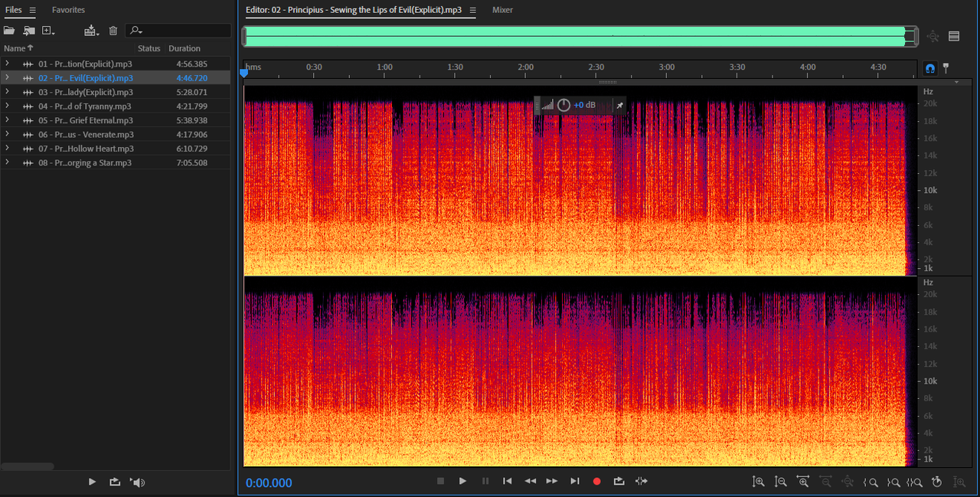980x497 pixels.
Task: Click the Skip Selection transport icon
Action: click(x=642, y=481)
